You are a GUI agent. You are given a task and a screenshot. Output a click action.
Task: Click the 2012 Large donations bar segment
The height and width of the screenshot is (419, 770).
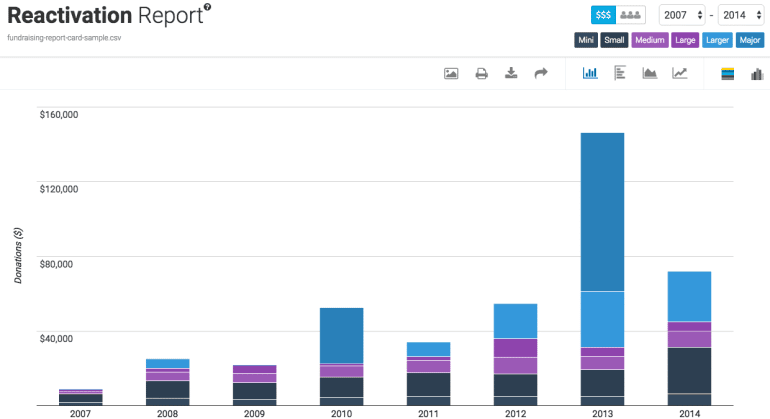click(515, 348)
